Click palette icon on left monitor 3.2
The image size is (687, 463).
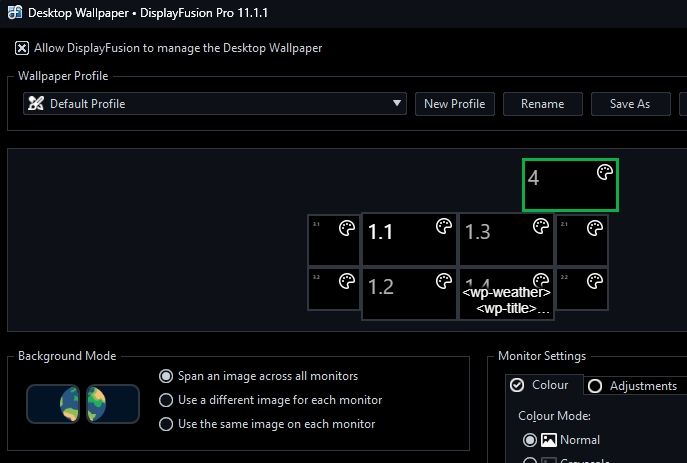(346, 281)
